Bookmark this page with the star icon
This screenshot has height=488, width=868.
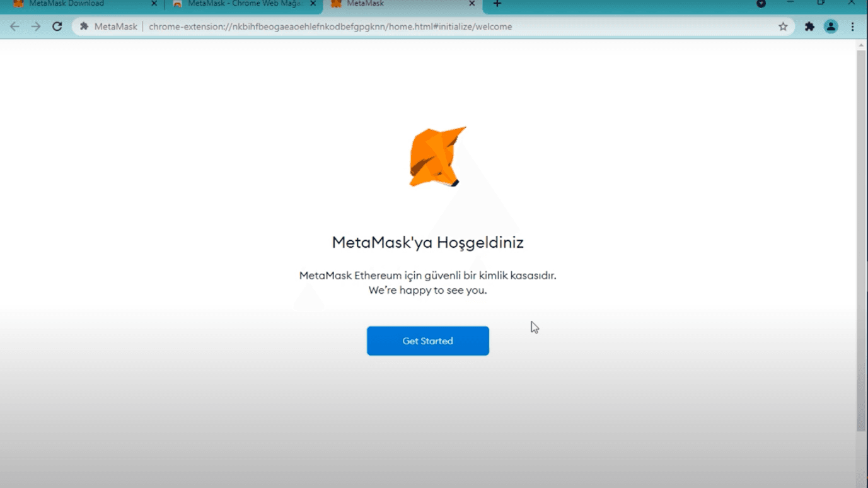click(783, 26)
